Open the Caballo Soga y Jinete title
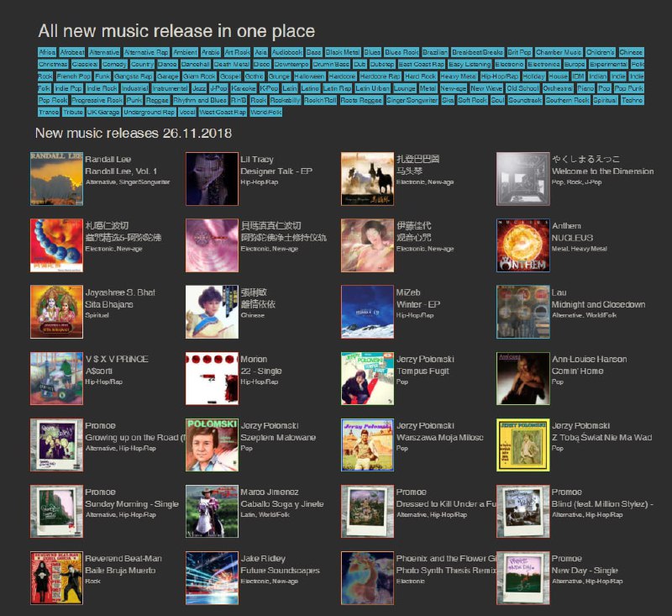Screen dimensions: 672x616 282,504
